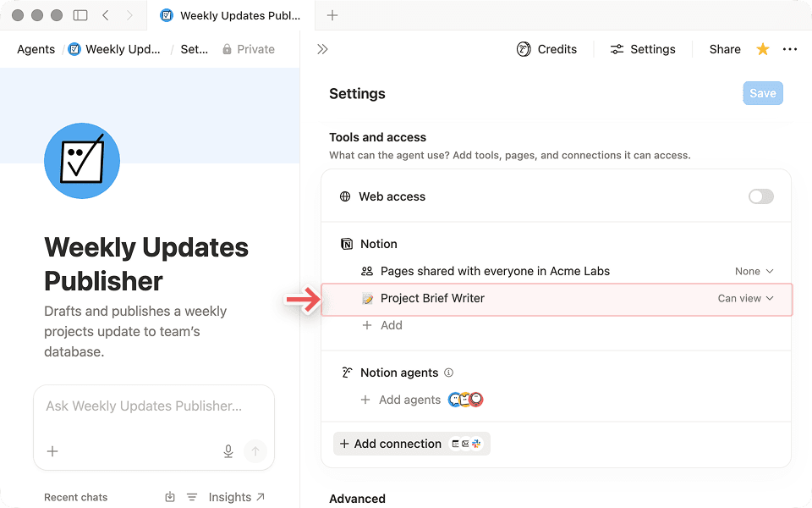The image size is (812, 508).
Task: Click the download icon near Recent chats
Action: (170, 497)
